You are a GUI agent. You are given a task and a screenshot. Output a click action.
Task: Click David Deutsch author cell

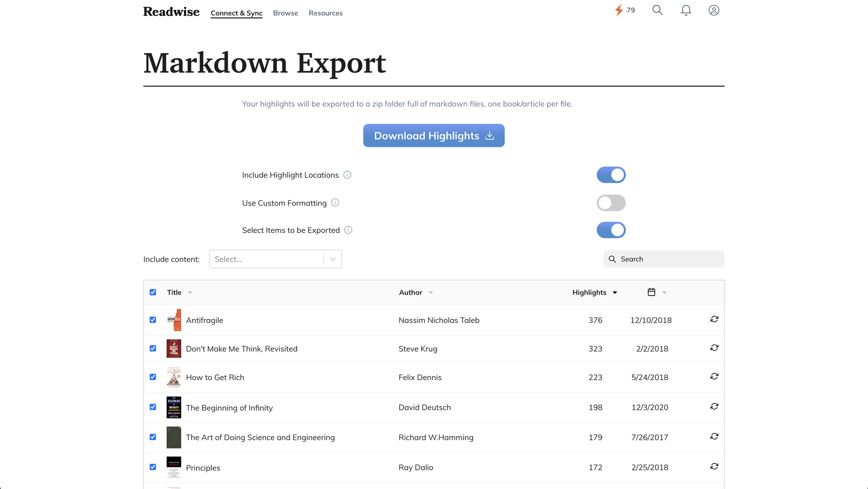(425, 407)
